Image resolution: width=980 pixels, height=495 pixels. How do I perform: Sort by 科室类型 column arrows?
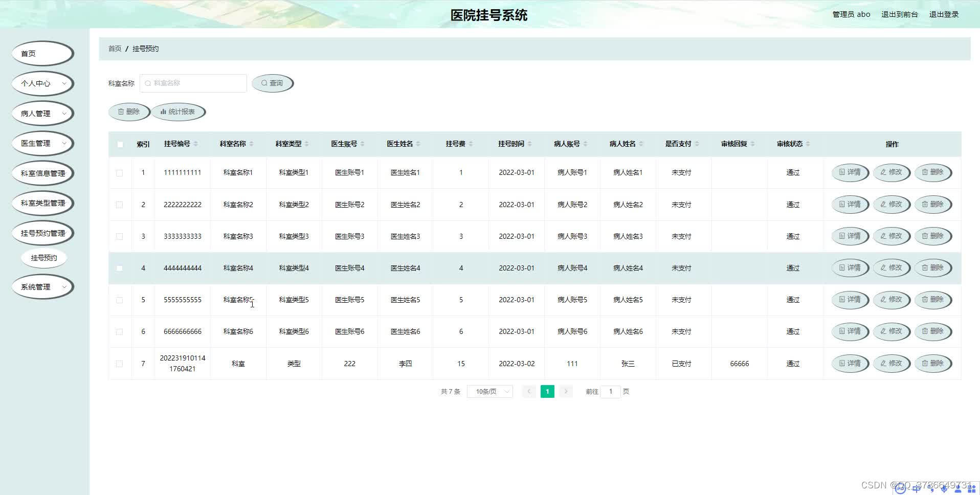[x=307, y=144]
